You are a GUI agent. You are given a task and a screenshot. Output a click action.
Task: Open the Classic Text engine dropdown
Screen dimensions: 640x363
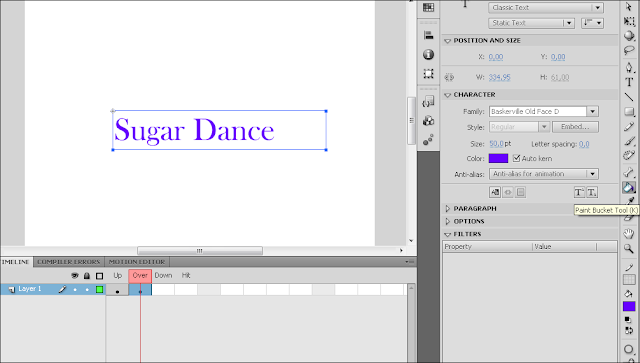tap(546, 7)
